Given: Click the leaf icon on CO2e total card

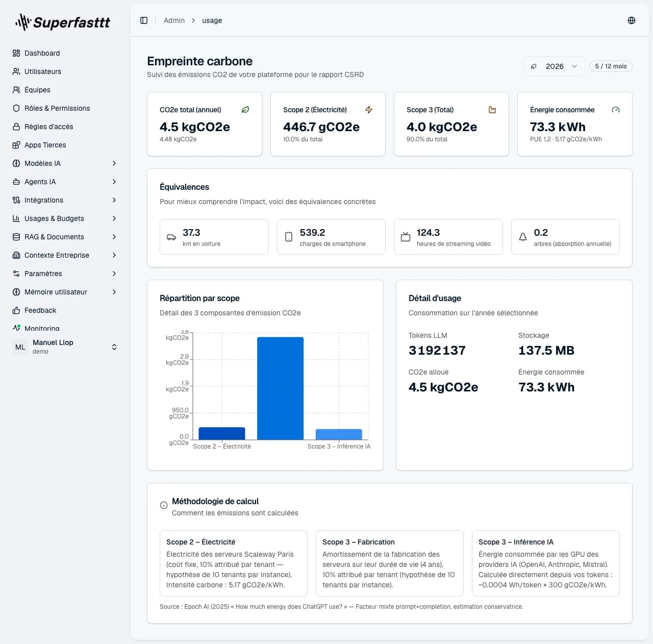Looking at the screenshot, I should point(245,110).
